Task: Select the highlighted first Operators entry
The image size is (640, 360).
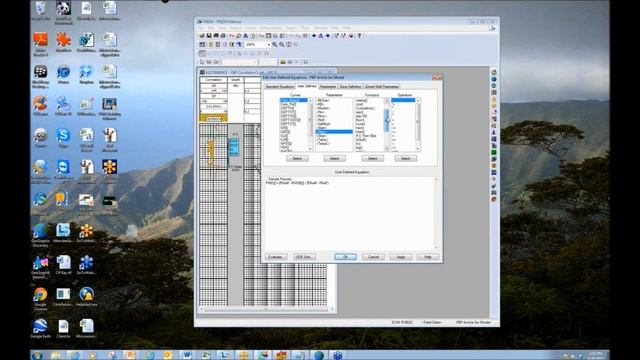Action: coord(403,100)
